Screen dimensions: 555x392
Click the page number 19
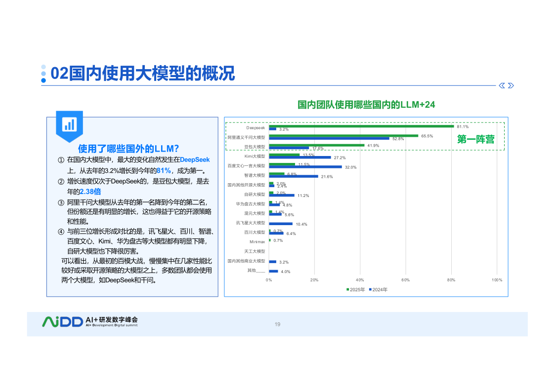278,324
